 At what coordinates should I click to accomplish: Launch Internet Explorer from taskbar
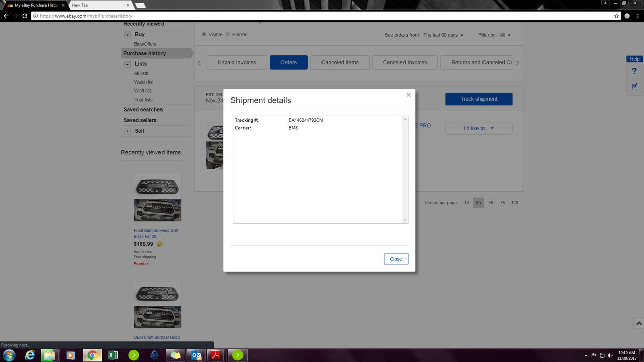click(30, 355)
